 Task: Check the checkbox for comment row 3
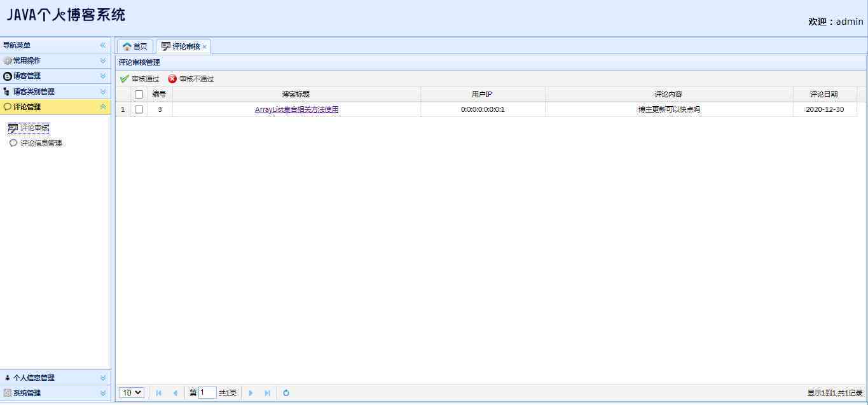(x=139, y=109)
